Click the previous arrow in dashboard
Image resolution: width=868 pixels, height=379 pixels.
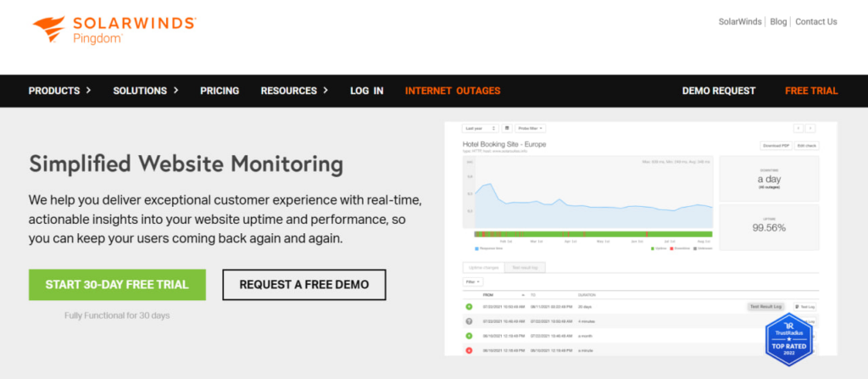point(798,128)
